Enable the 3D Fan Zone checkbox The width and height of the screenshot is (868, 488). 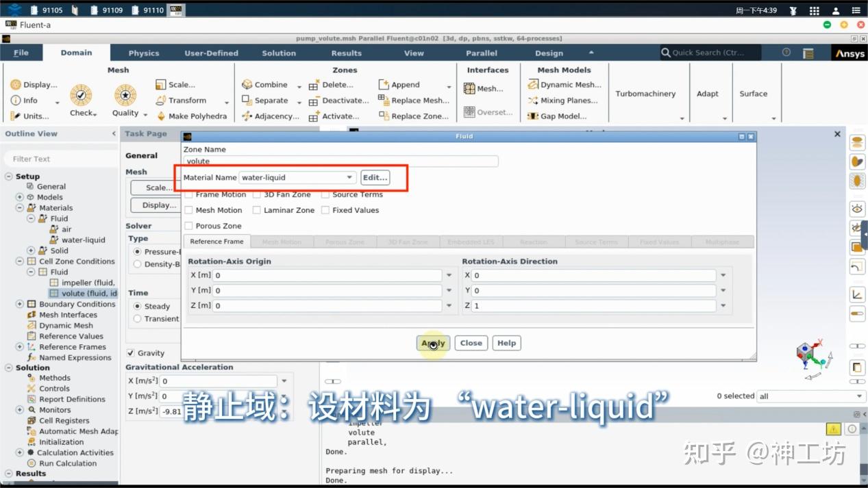point(257,194)
